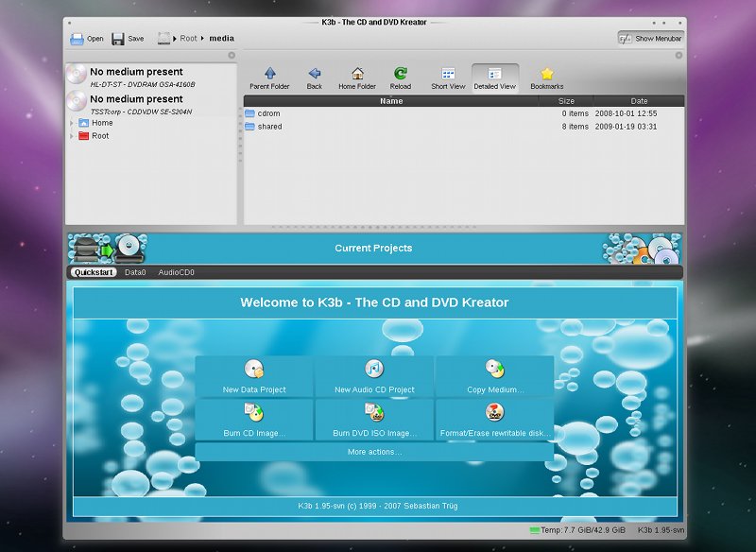Click the Burn CD Image icon
756x552 pixels.
(x=254, y=412)
